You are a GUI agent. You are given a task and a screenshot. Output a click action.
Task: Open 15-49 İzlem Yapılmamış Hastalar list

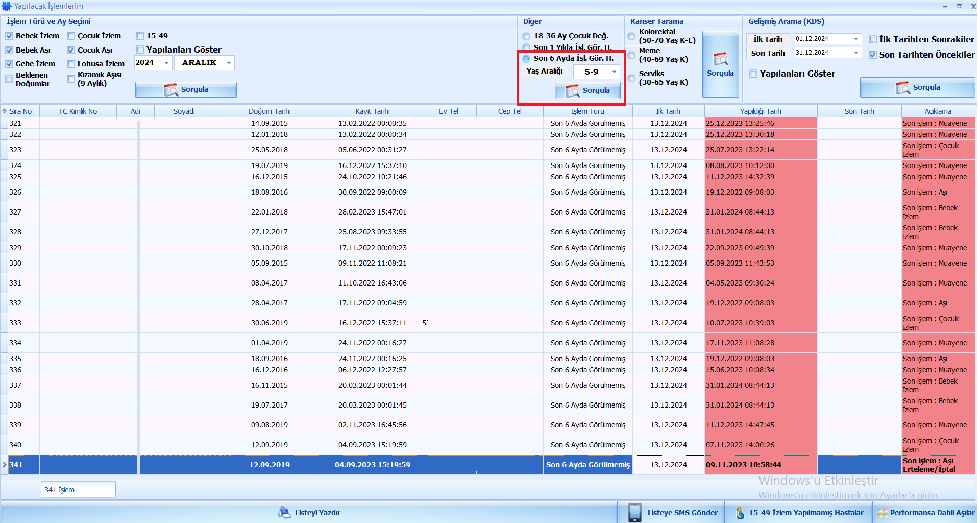point(799,512)
